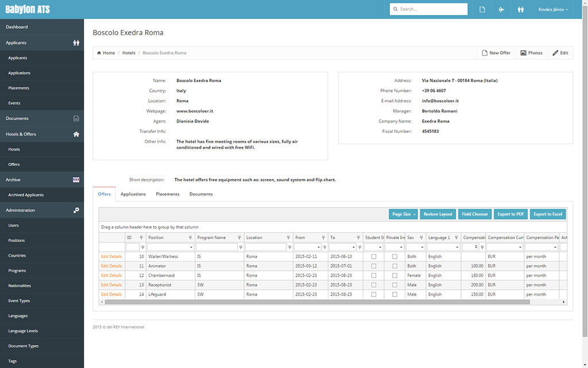The image size is (588, 368).
Task: Click the airplane icon in the top bar
Action: click(x=501, y=9)
